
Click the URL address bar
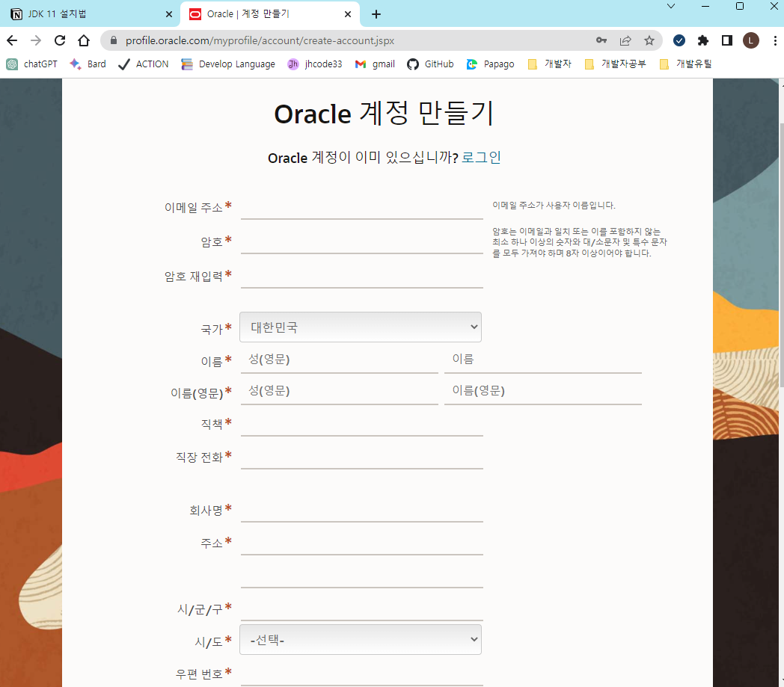click(350, 40)
